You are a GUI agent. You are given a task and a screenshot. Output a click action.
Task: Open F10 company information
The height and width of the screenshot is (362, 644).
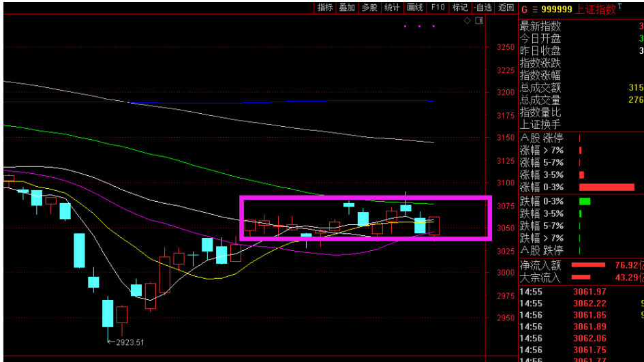pos(438,7)
